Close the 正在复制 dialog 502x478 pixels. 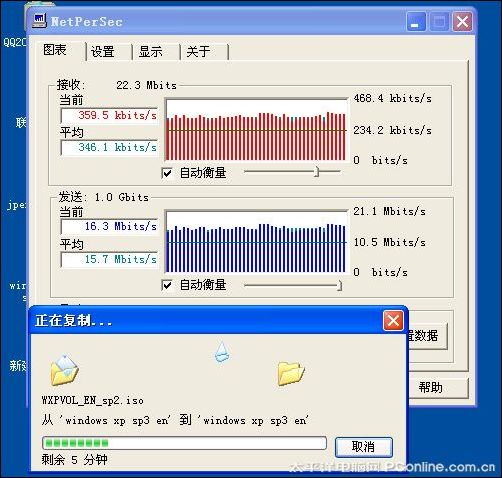[x=393, y=321]
